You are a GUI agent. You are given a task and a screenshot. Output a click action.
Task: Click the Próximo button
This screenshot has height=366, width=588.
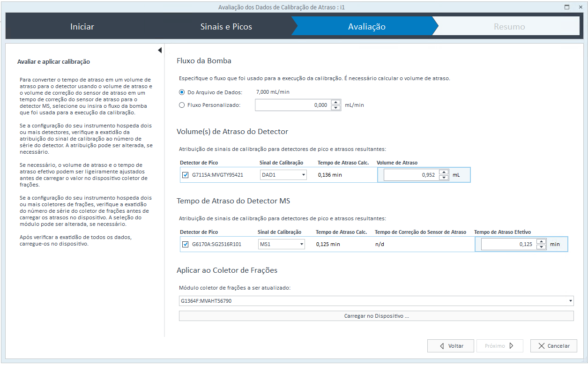click(500, 346)
